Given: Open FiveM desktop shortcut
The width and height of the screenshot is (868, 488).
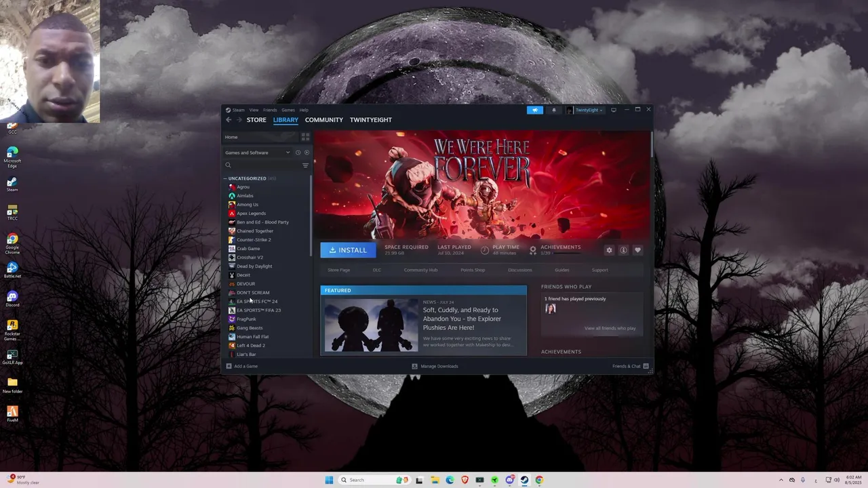Looking at the screenshot, I should coord(12,414).
